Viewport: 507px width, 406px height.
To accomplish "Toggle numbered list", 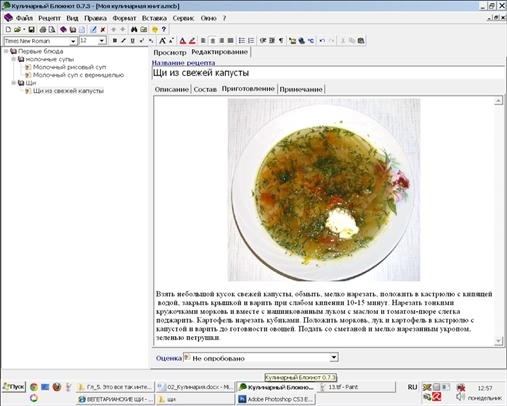I will (x=251, y=41).
